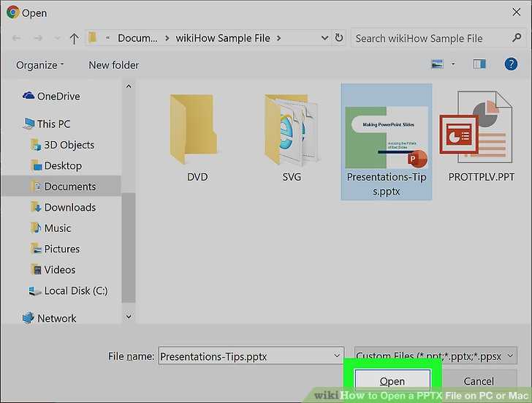
Task: Click the Videos folder icon
Action: (36, 270)
